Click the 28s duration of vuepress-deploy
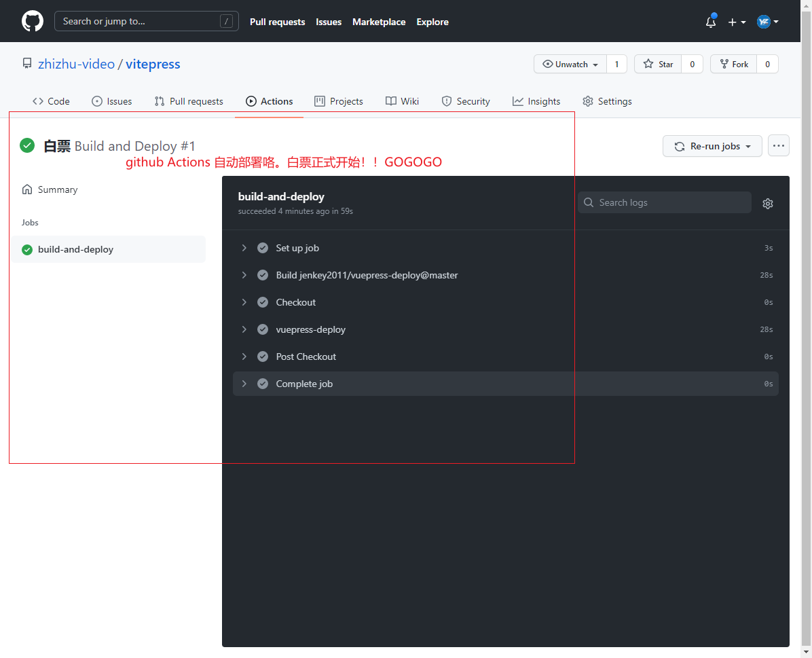 click(x=767, y=329)
